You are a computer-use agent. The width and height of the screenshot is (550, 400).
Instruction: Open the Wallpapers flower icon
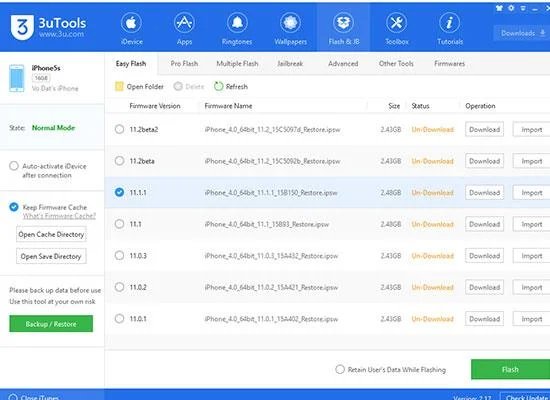pyautogui.click(x=290, y=23)
